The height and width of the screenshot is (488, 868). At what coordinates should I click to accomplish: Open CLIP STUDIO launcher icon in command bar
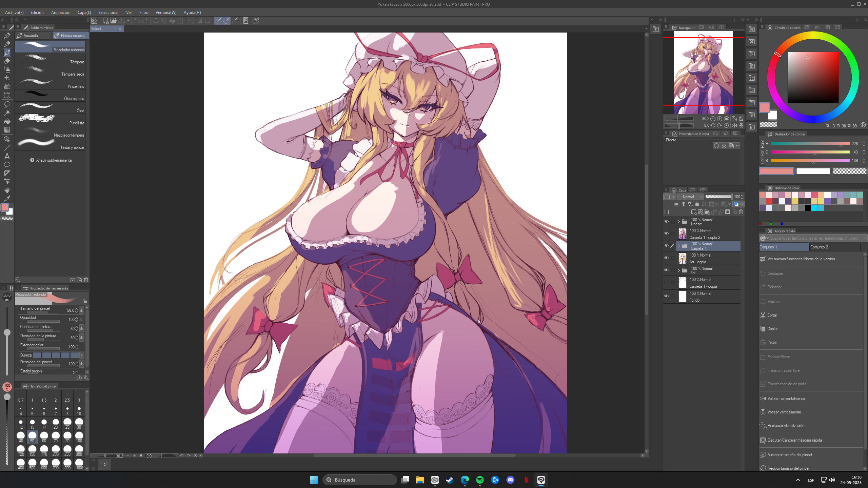click(94, 21)
